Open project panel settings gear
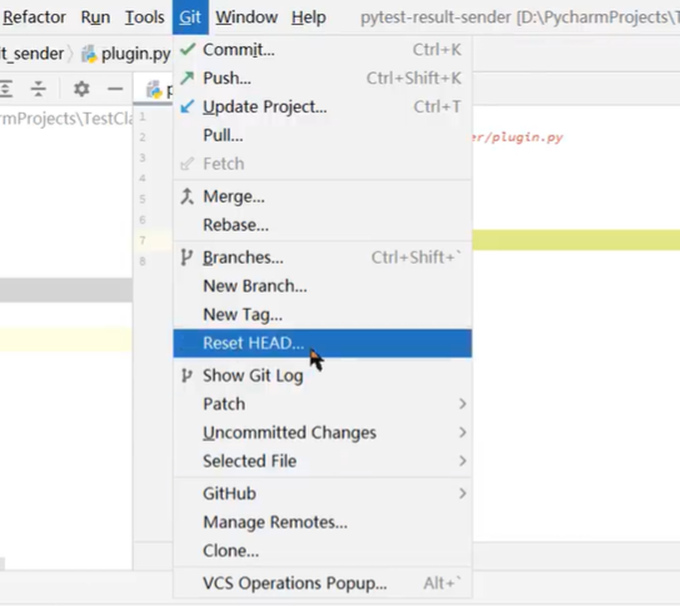The width and height of the screenshot is (680, 606). pos(82,89)
